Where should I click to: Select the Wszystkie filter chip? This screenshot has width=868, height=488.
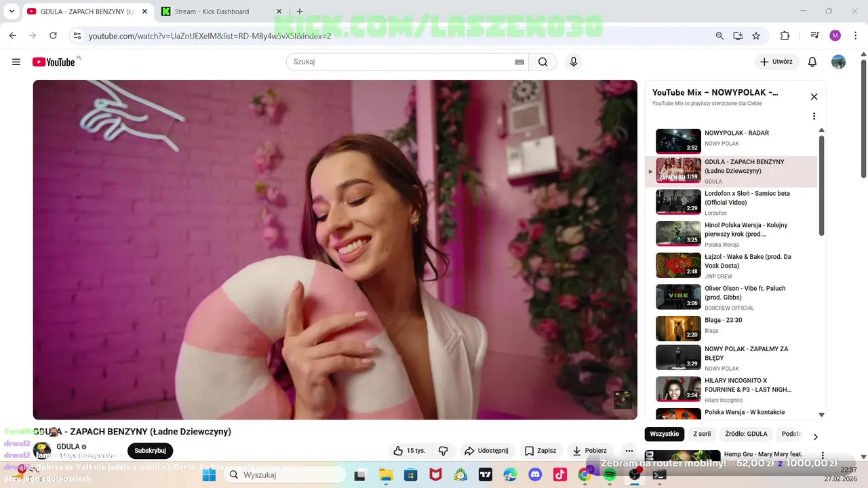click(664, 434)
